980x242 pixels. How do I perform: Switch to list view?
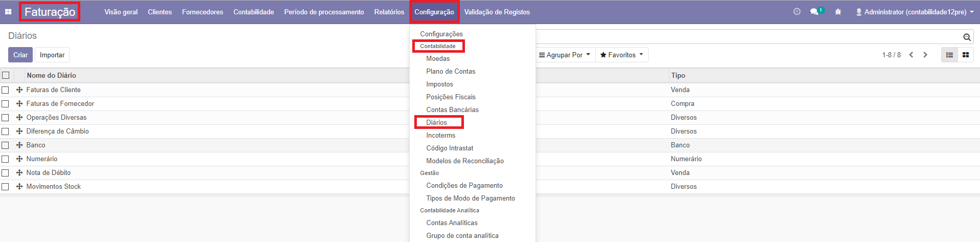[x=949, y=55]
